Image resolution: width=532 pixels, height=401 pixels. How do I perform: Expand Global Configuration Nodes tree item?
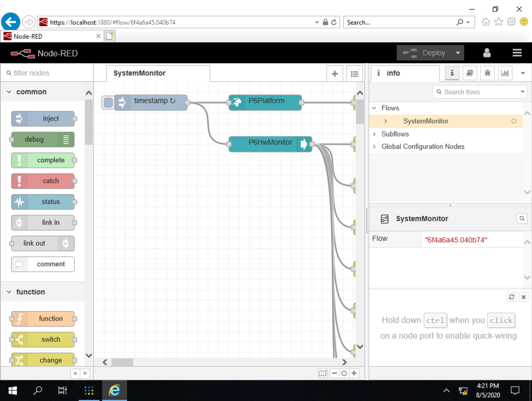point(374,147)
